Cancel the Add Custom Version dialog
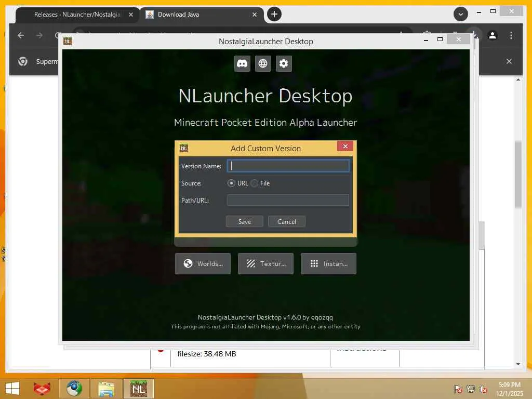The image size is (532, 399). [x=287, y=221]
